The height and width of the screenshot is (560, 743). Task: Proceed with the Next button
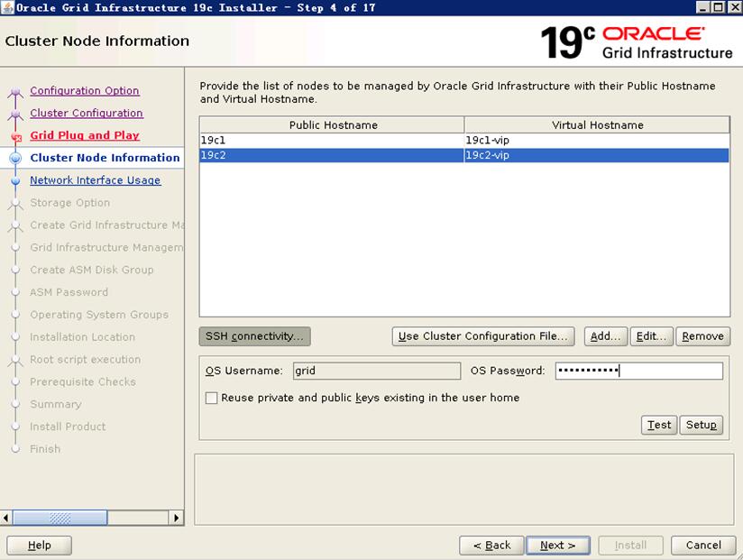point(558,546)
